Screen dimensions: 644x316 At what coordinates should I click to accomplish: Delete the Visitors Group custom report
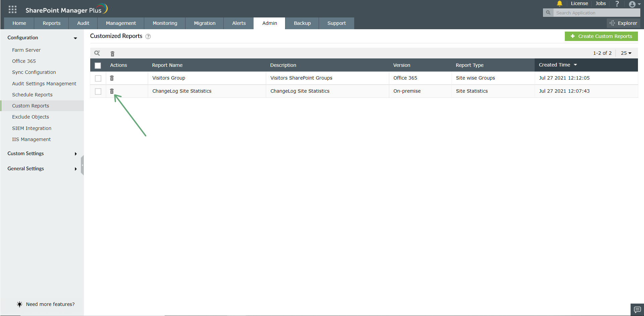(x=112, y=78)
